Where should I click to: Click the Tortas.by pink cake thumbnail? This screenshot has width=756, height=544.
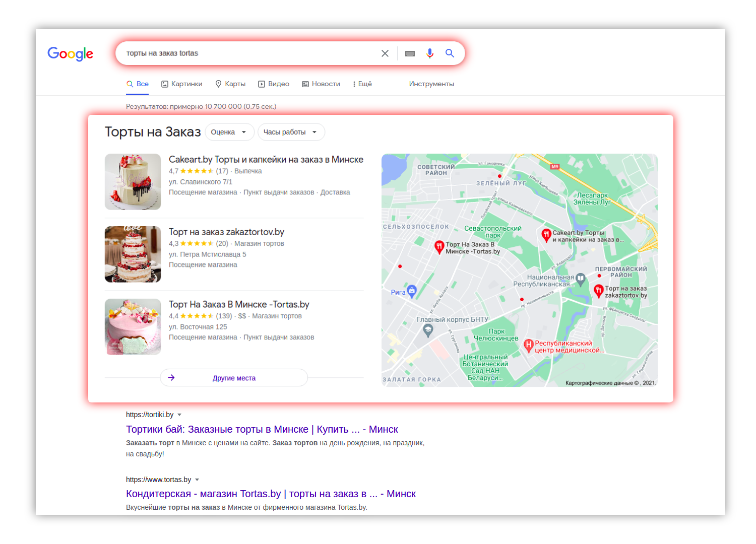133,327
